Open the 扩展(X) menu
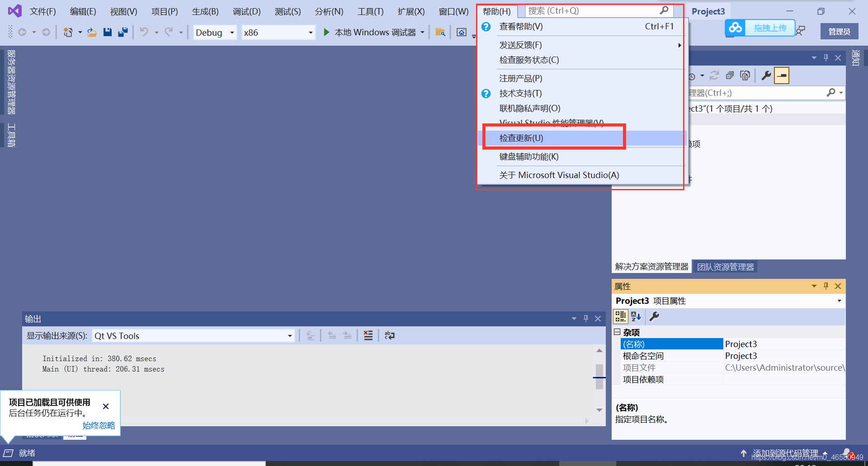Screen dimensions: 868x466 tap(411, 11)
